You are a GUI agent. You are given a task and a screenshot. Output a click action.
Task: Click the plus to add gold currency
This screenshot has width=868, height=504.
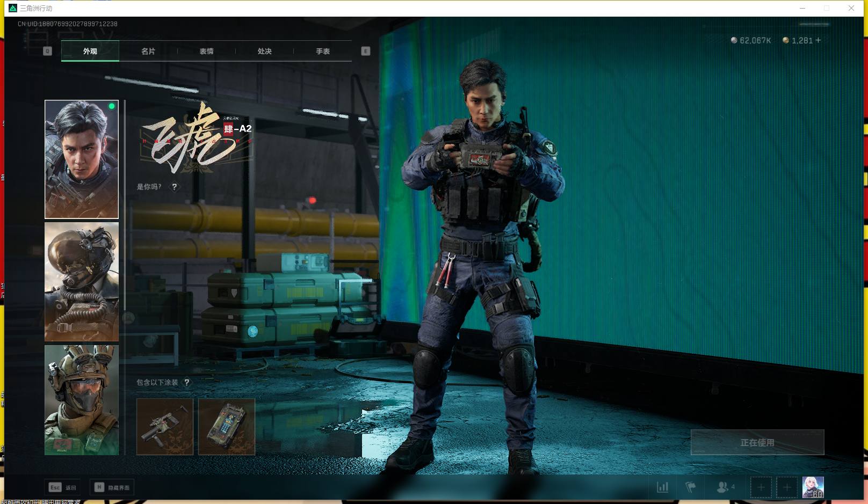[818, 40]
